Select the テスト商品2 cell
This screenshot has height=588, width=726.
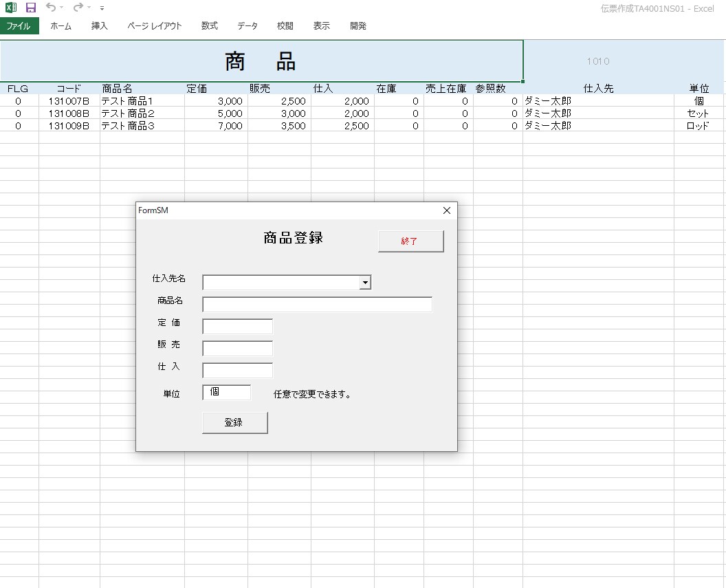pyautogui.click(x=142, y=113)
